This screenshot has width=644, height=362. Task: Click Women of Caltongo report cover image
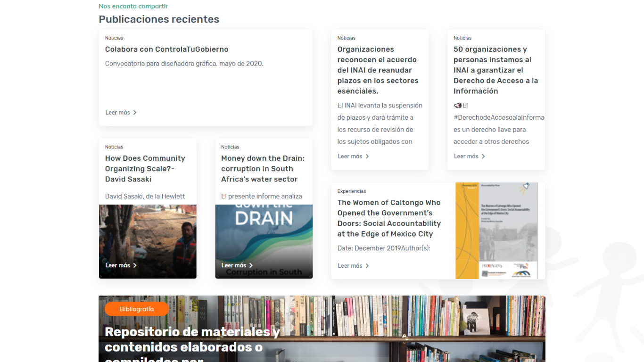pos(500,230)
